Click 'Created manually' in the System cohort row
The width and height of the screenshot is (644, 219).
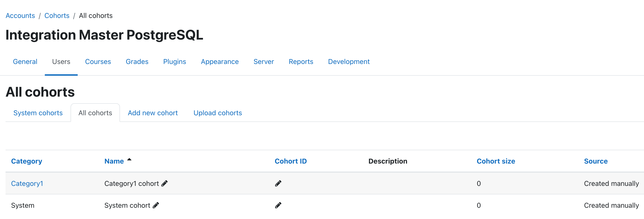coord(611,205)
